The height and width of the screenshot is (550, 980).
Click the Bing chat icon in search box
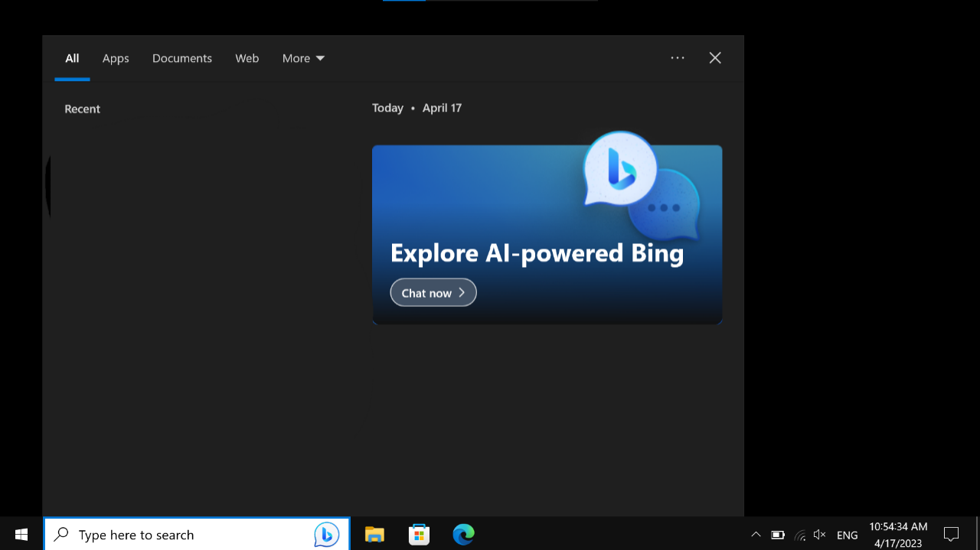coord(327,535)
